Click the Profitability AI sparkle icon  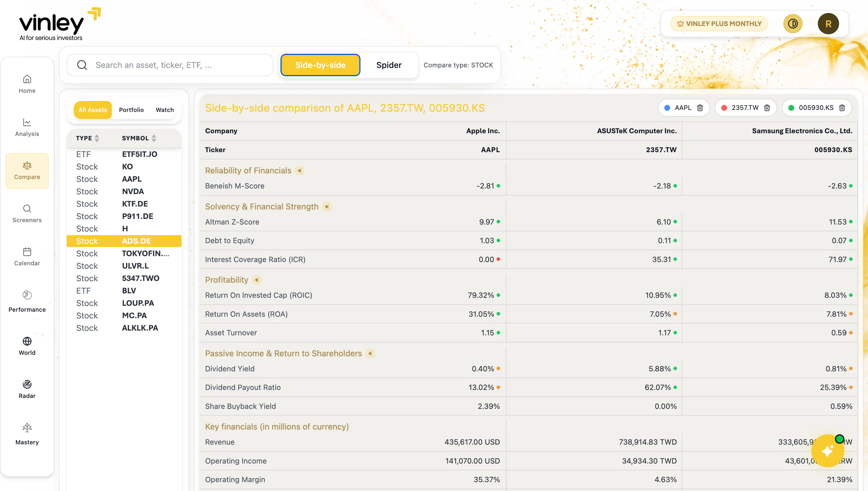coord(257,280)
